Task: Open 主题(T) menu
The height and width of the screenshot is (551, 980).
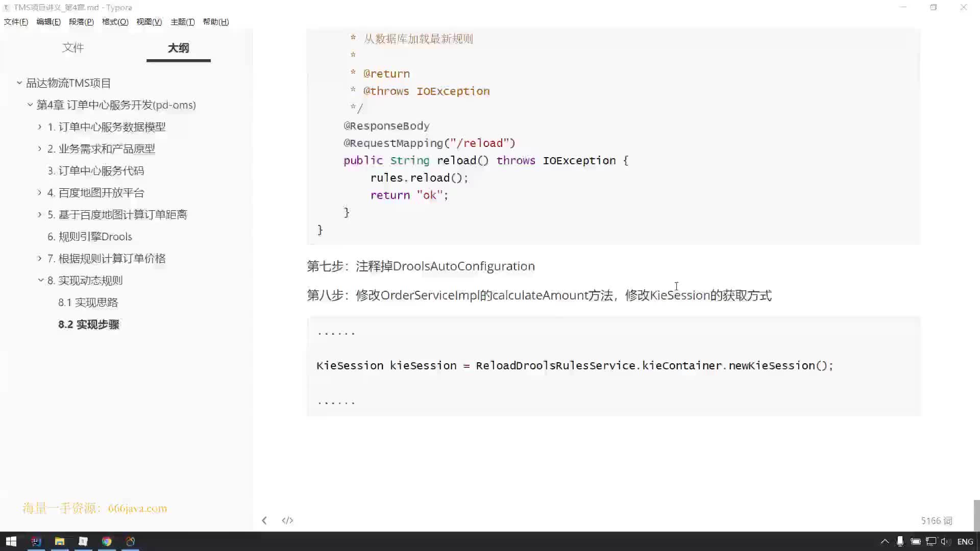Action: click(x=182, y=22)
